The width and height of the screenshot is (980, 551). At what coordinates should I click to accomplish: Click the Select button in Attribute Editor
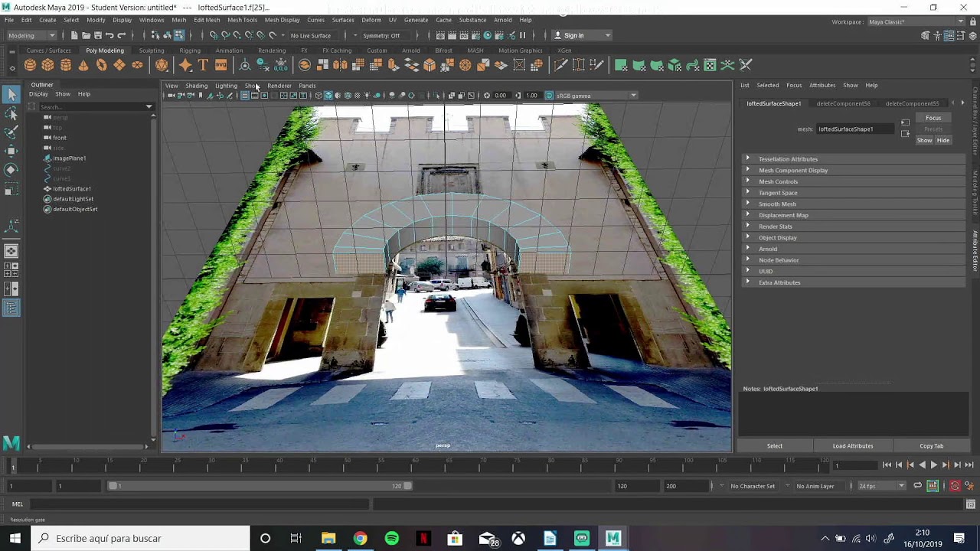pos(775,445)
